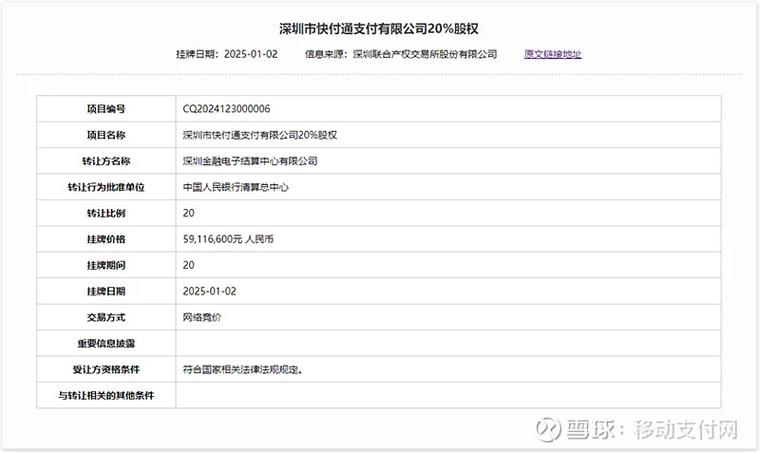The height and width of the screenshot is (453, 760).
Task: Select the 受让方资格条件 label cell
Action: 106,370
